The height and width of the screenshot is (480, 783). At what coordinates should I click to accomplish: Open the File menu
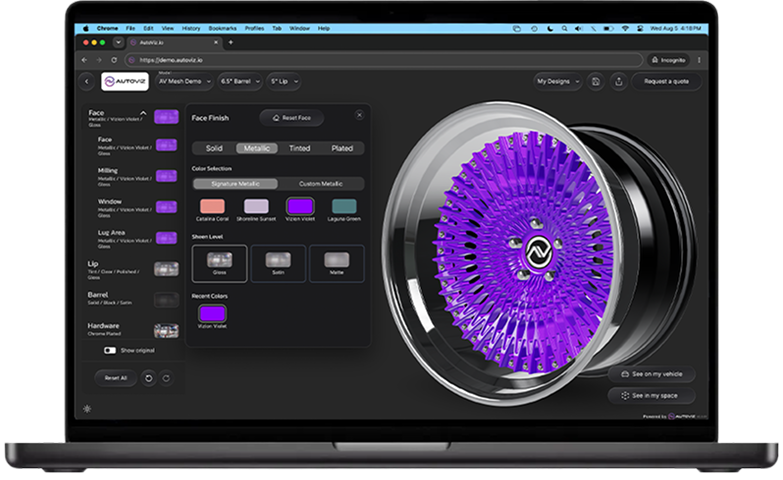coord(130,28)
